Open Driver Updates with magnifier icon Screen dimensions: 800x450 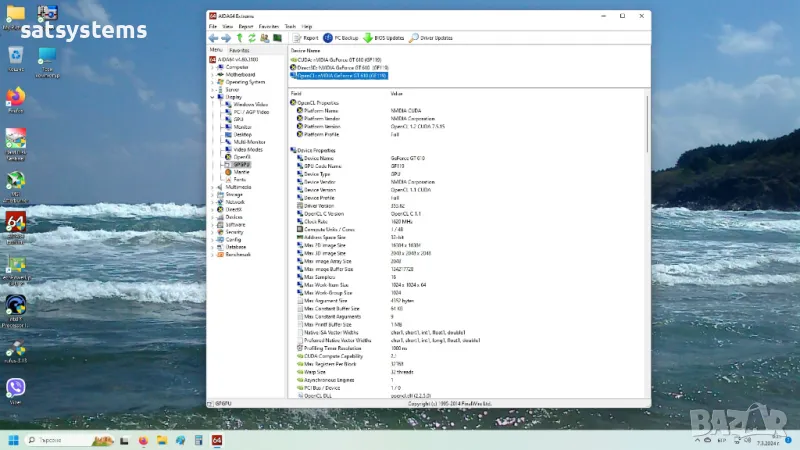[431, 38]
